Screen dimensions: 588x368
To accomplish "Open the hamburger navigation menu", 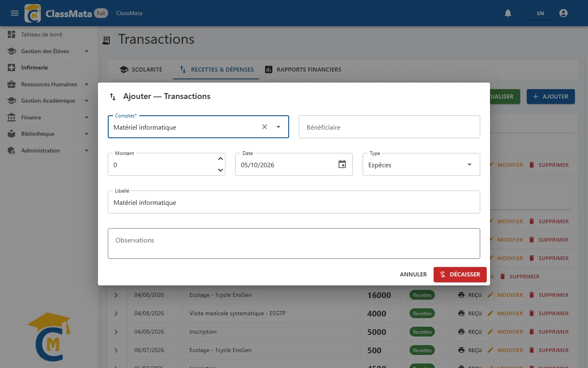I will click(x=15, y=13).
